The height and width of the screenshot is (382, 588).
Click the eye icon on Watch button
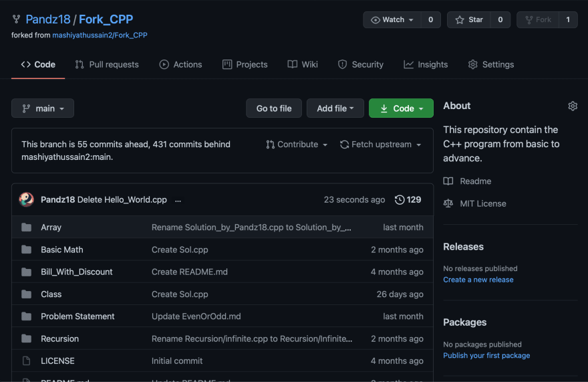[x=375, y=19]
